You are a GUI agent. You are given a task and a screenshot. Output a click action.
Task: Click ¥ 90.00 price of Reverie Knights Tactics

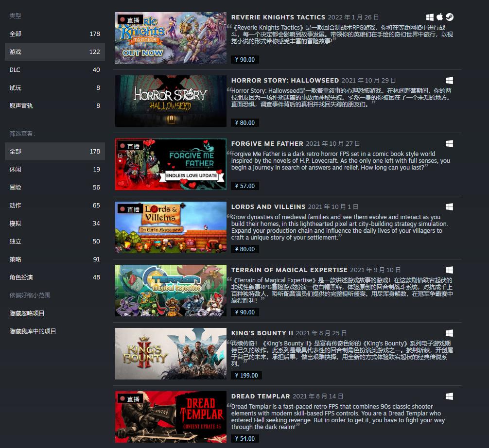pos(245,60)
